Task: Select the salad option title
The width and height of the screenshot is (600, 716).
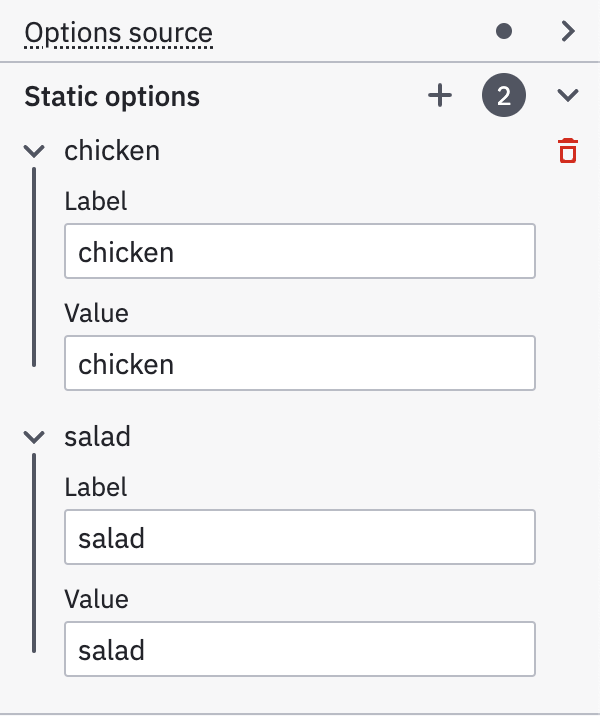Action: point(98,437)
